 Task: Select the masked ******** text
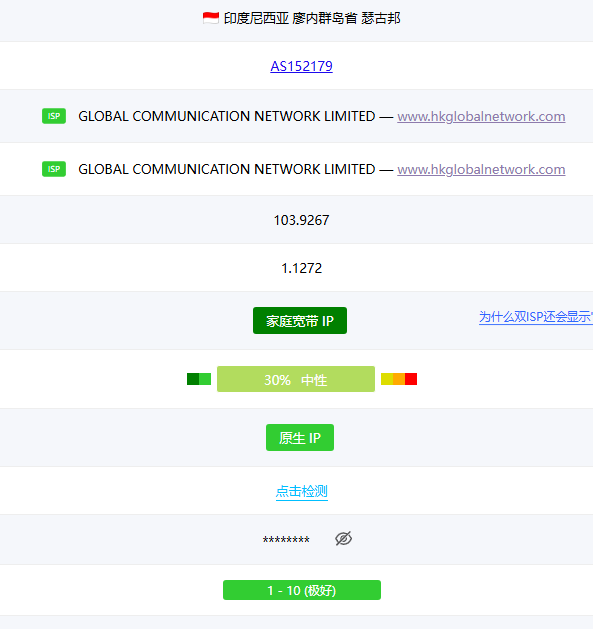286,540
